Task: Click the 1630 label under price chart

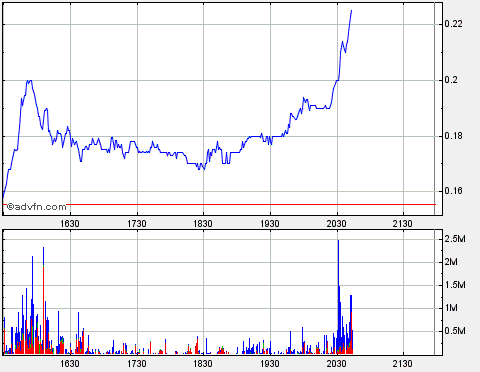Action: coord(70,224)
